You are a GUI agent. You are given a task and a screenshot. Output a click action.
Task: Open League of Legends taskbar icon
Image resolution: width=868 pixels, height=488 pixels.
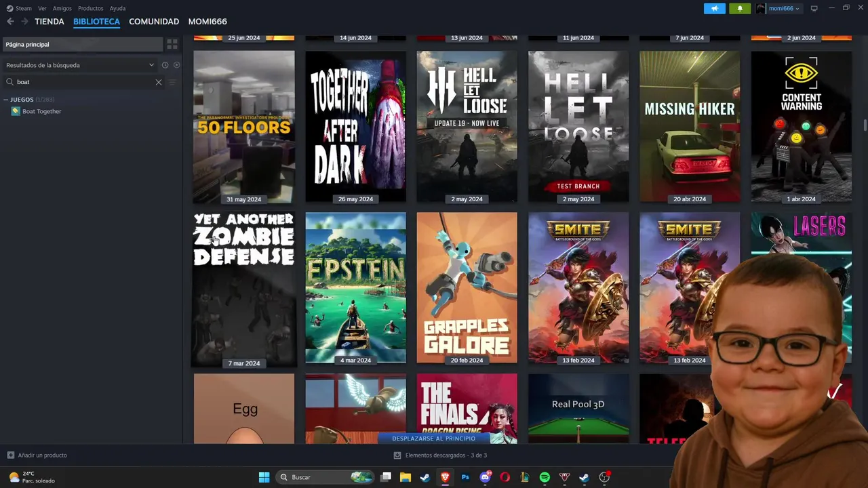525,477
